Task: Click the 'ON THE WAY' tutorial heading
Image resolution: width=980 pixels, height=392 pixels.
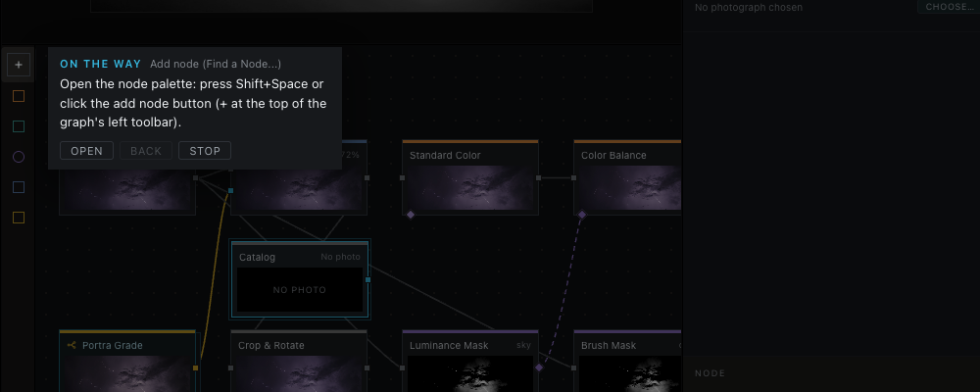Action: click(101, 64)
